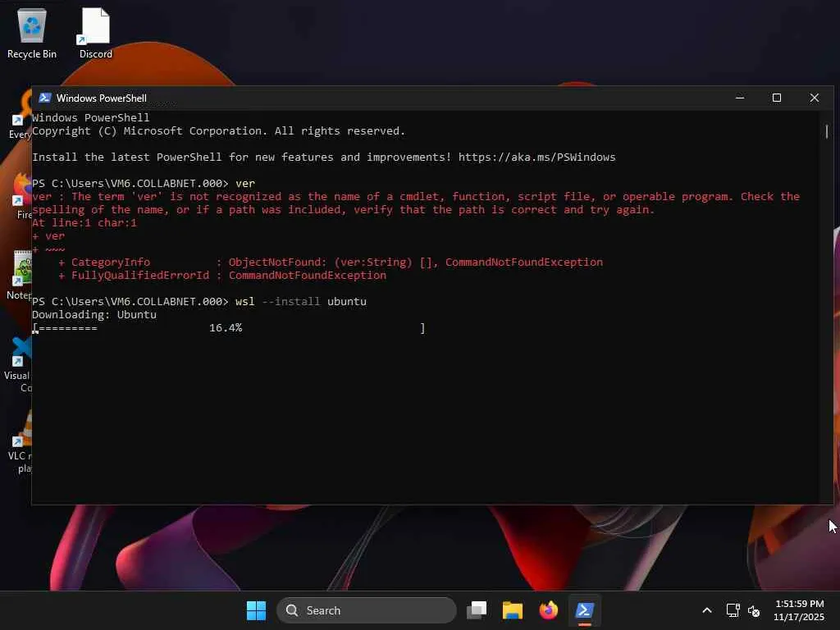
Task: Open the clock and date panel
Action: pyautogui.click(x=799, y=610)
